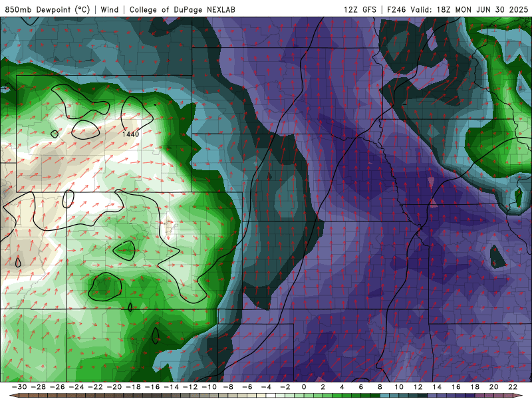Click the 6 value on the color scale

pyautogui.click(x=360, y=387)
